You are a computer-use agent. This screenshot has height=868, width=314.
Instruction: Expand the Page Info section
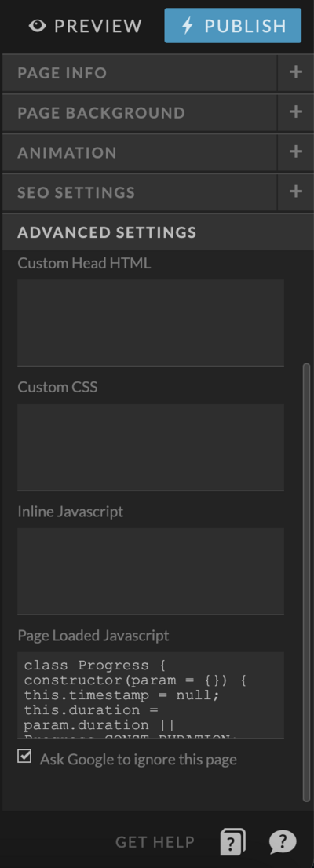(140, 72)
